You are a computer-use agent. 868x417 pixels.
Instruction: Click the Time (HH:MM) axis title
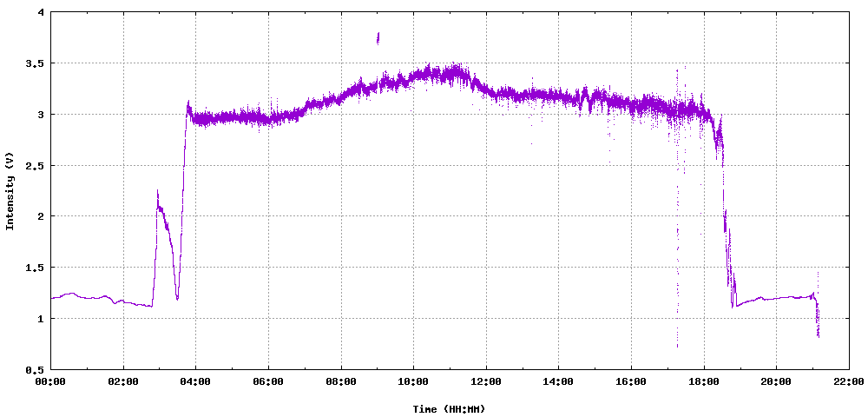(x=449, y=409)
